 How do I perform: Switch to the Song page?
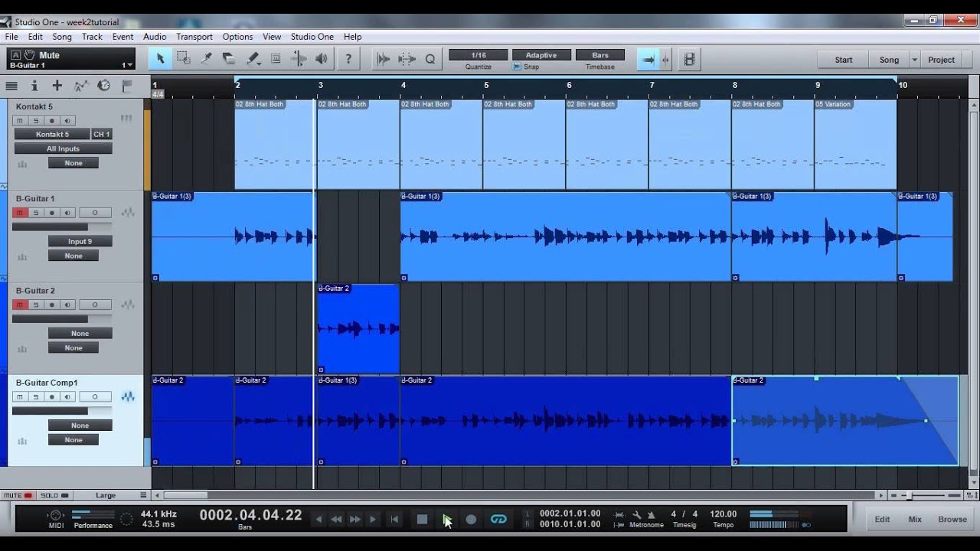[889, 60]
